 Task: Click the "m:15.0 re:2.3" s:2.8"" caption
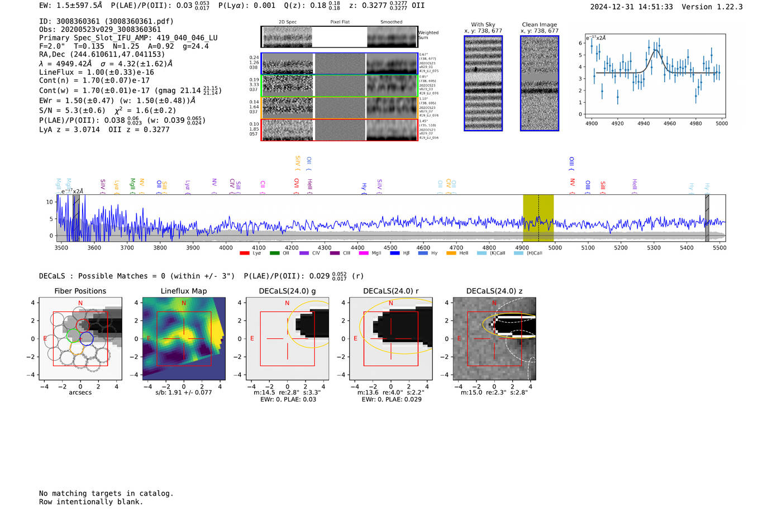[494, 392]
